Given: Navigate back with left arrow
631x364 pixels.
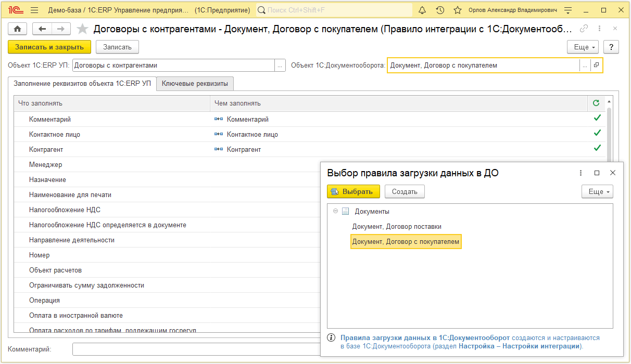Looking at the screenshot, I should point(43,29).
